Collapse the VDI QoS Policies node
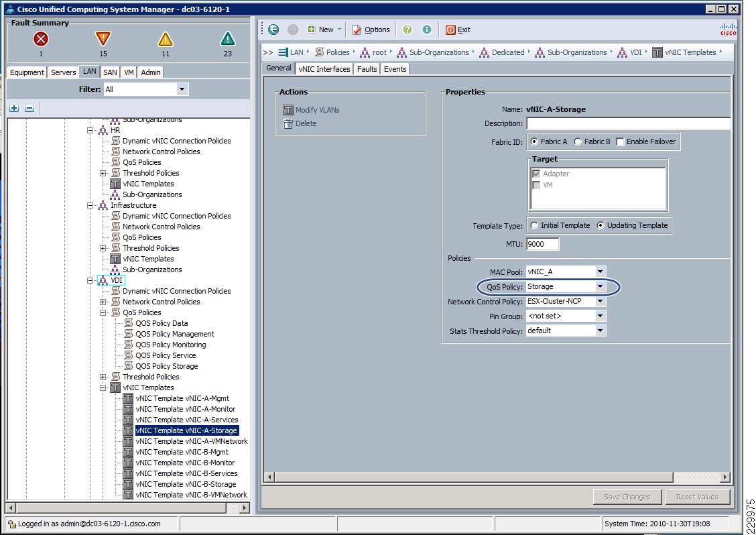Viewport: 756px width, 535px height. click(x=103, y=312)
